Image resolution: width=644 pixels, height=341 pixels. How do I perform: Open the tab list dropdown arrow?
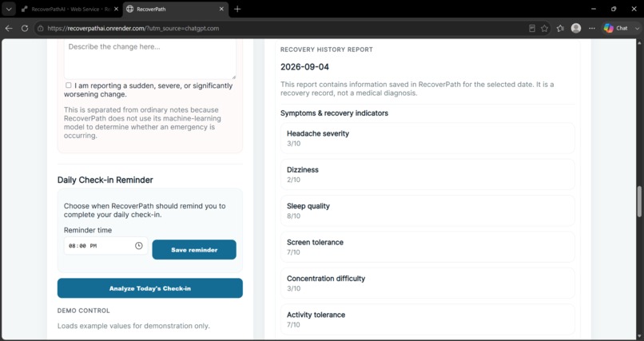pyautogui.click(x=9, y=9)
